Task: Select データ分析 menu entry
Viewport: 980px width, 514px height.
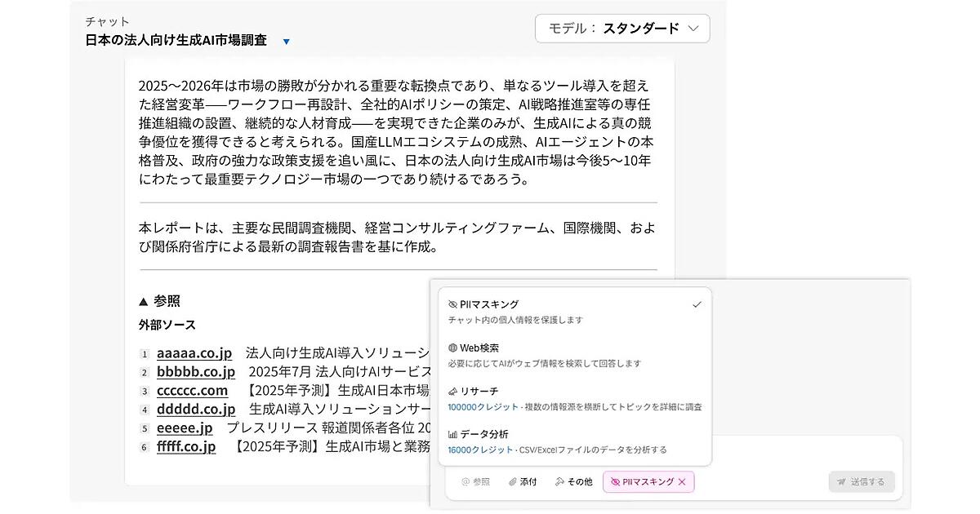Action: click(x=574, y=441)
